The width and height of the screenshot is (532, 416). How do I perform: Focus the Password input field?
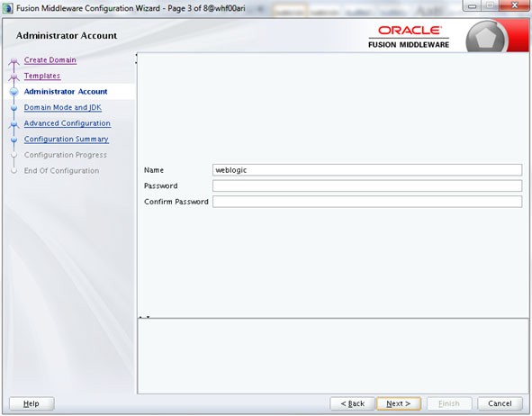pos(367,186)
